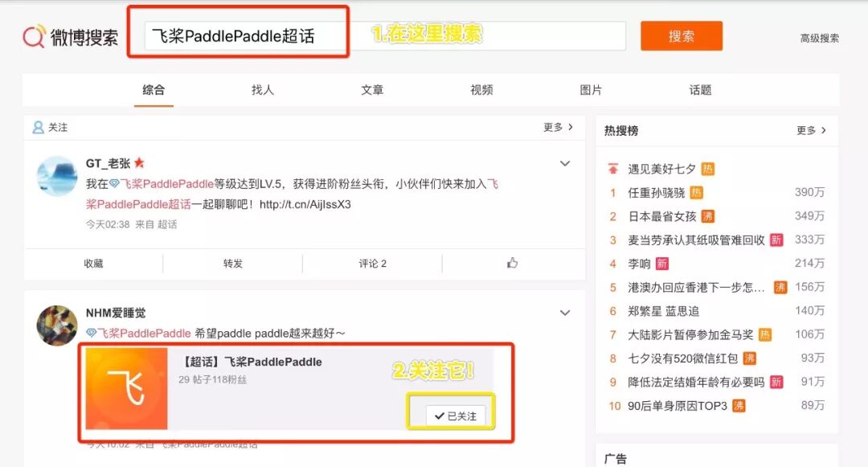Screen dimensions: 868x467
Task: Click 转发 on GT_老张's post
Action: (x=233, y=264)
